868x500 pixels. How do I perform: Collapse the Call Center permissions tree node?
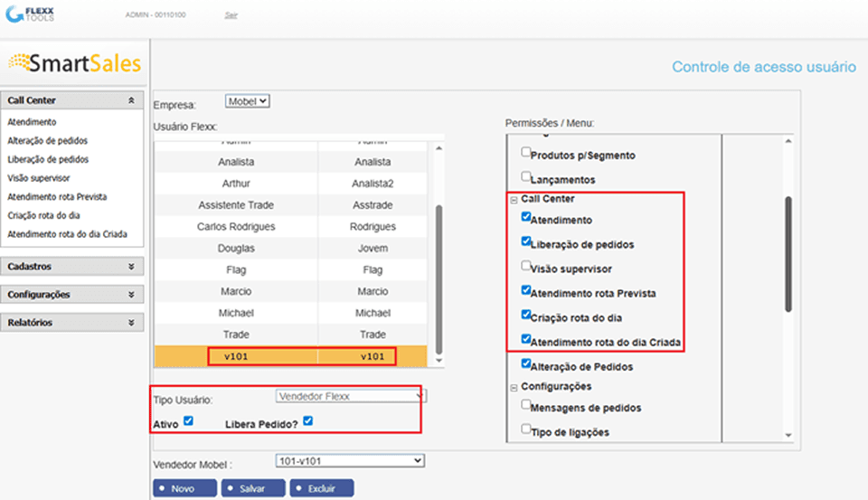coord(514,200)
